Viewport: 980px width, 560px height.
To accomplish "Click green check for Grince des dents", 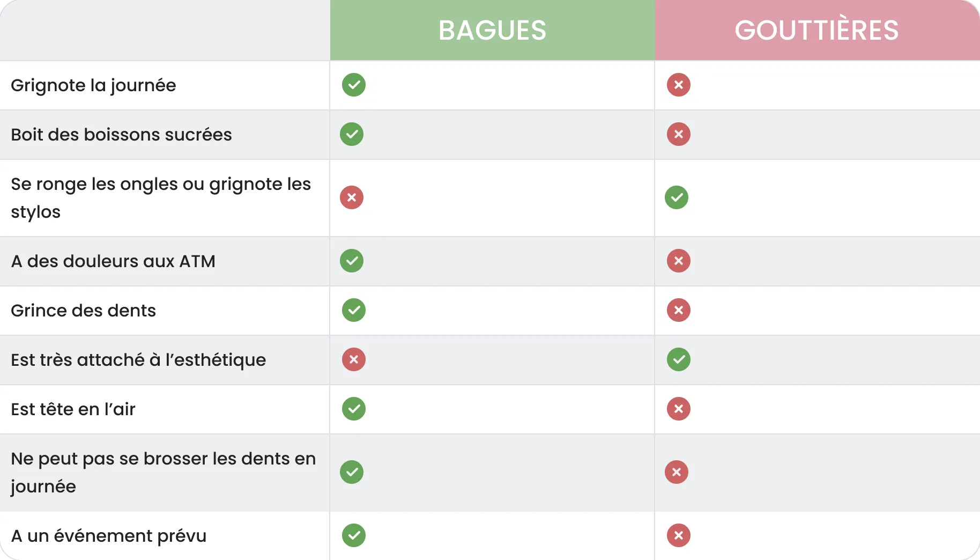I will point(354,310).
